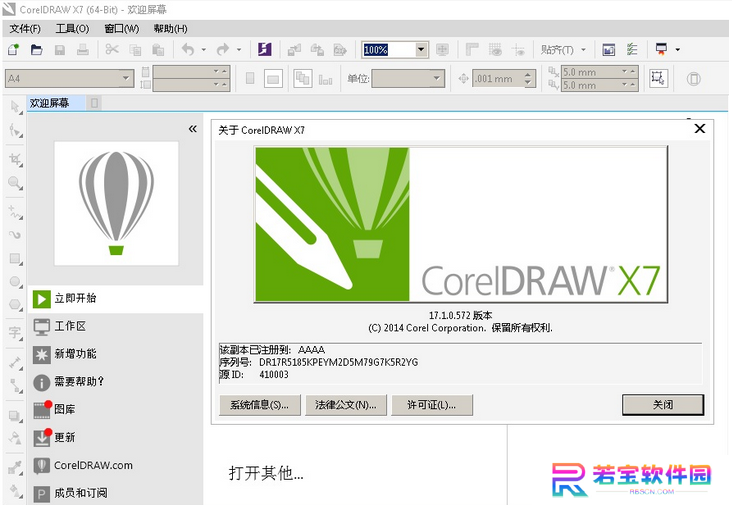Open the zoom level dropdown arrow
This screenshot has width=732, height=505.
click(421, 49)
